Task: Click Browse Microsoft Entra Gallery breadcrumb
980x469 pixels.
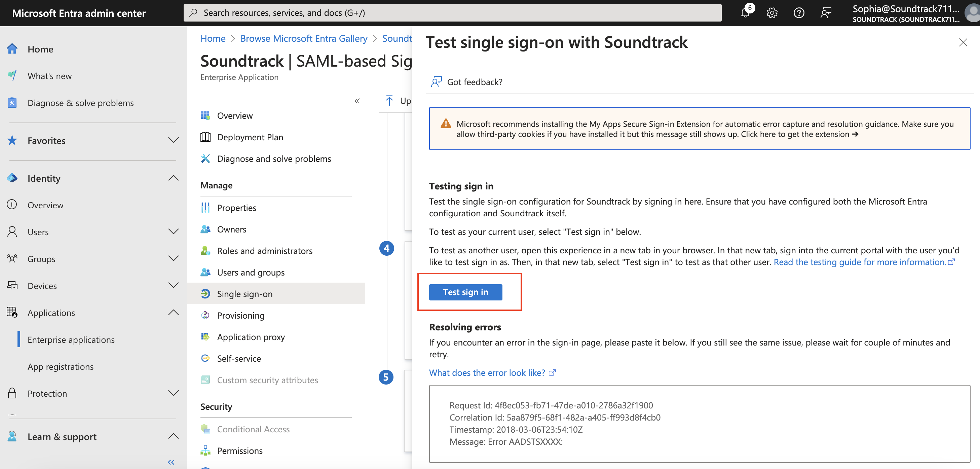Action: (304, 38)
